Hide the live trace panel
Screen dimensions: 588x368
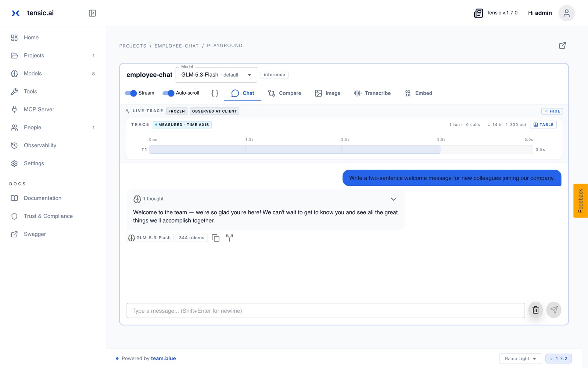(552, 111)
